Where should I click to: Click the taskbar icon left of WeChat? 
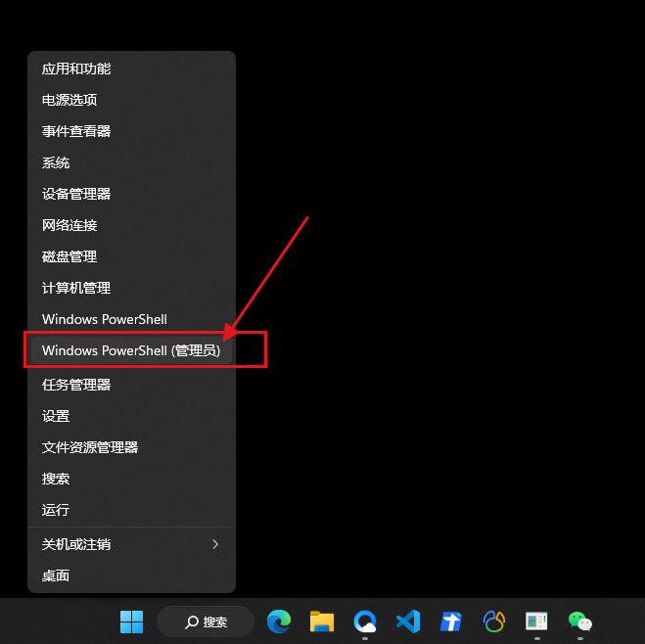click(x=536, y=621)
